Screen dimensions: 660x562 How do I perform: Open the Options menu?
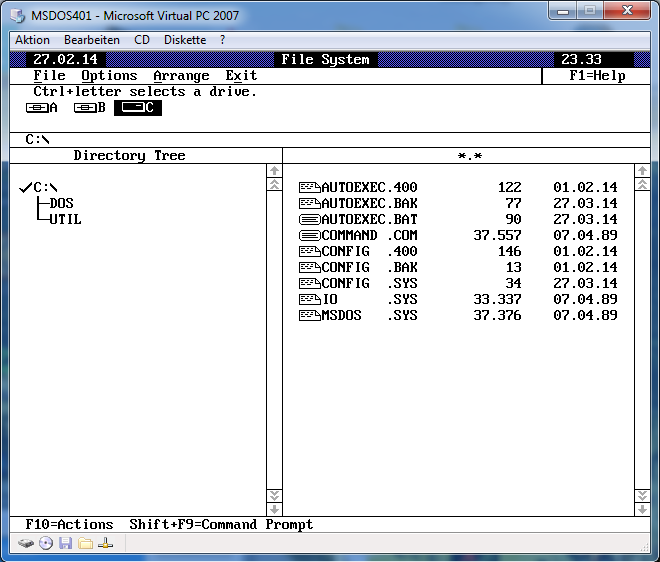tap(109, 75)
